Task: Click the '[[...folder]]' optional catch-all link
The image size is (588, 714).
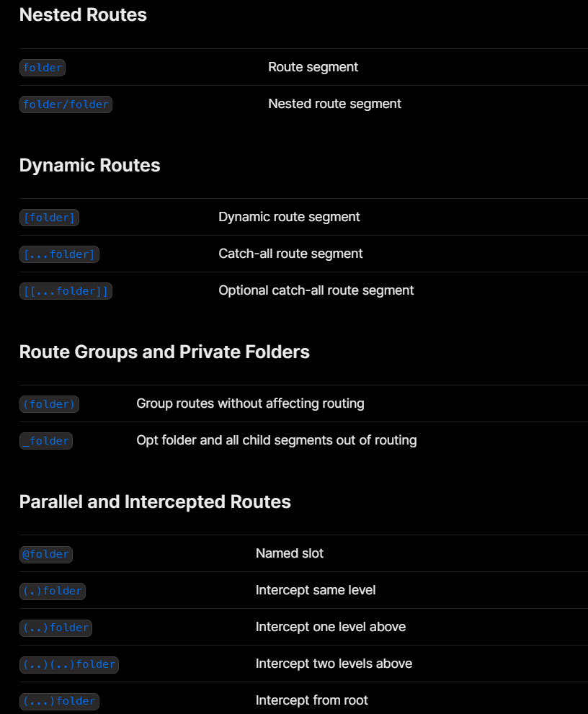Action: 66,291
